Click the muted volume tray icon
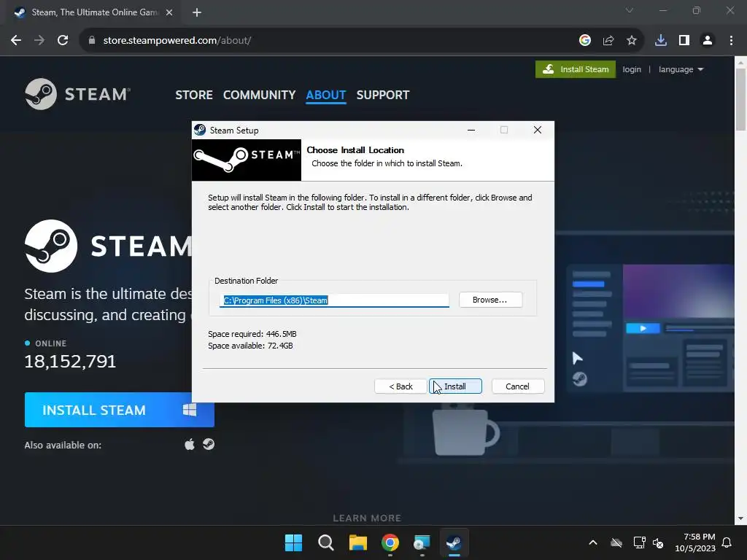The image size is (747, 560). tap(658, 542)
